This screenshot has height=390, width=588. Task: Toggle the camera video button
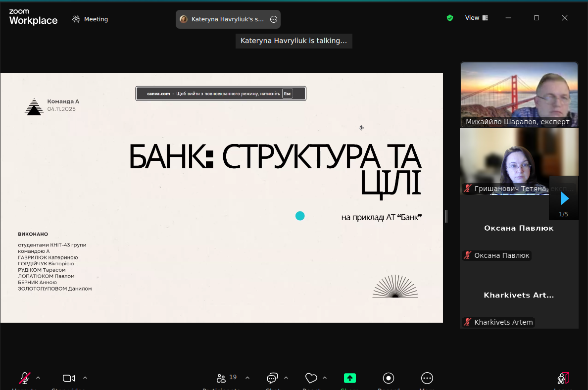pos(69,379)
